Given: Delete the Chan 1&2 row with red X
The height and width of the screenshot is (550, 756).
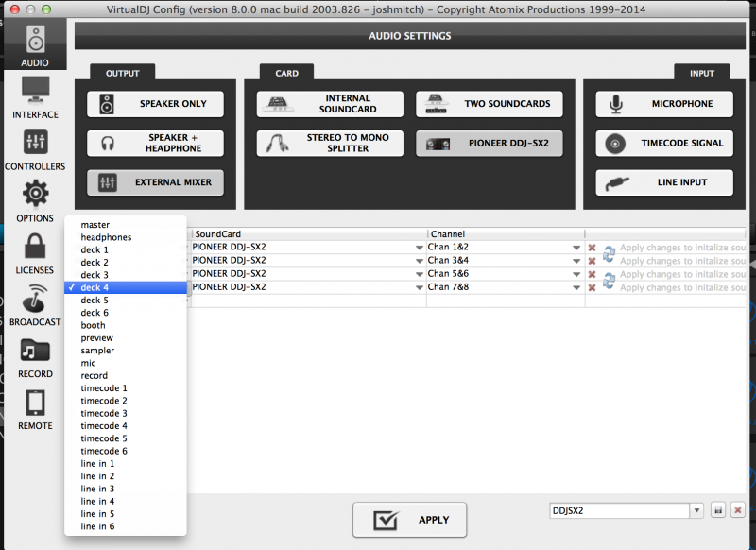Looking at the screenshot, I should tap(592, 248).
